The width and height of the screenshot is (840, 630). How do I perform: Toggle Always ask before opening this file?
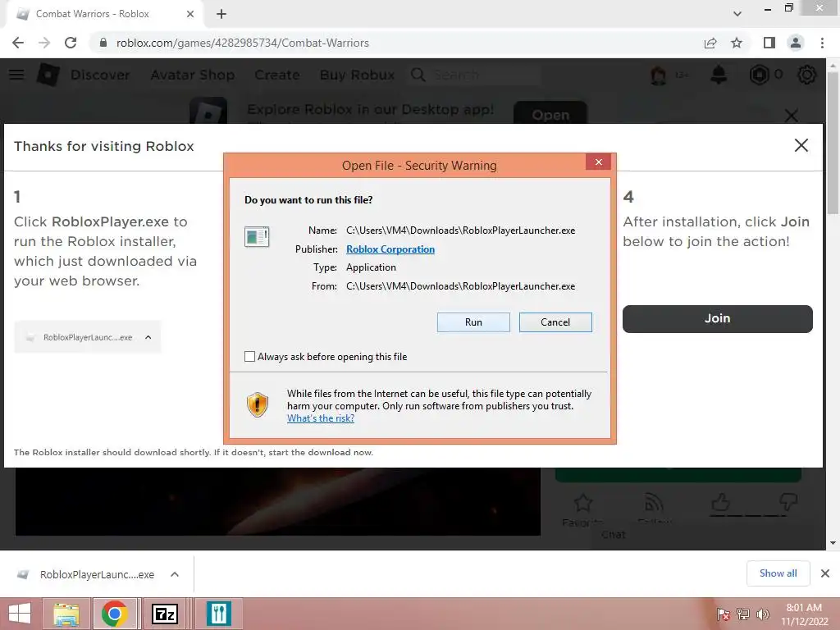tap(249, 356)
